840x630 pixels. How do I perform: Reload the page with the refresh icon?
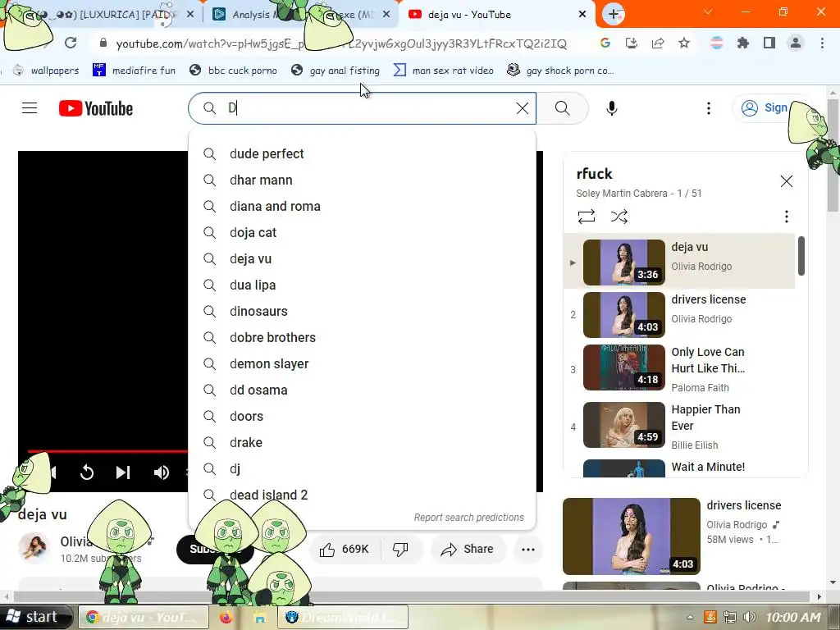tap(71, 43)
